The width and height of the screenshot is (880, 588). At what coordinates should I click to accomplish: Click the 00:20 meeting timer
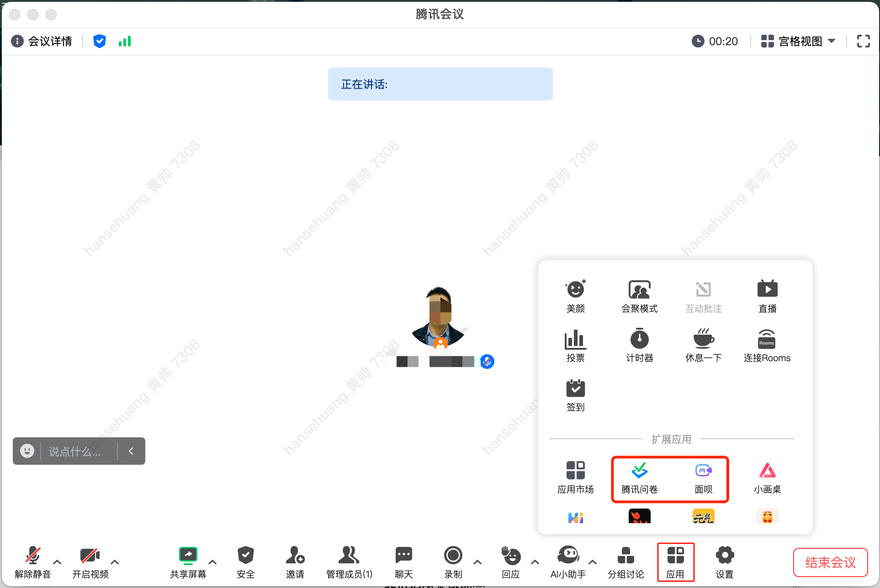tap(715, 41)
